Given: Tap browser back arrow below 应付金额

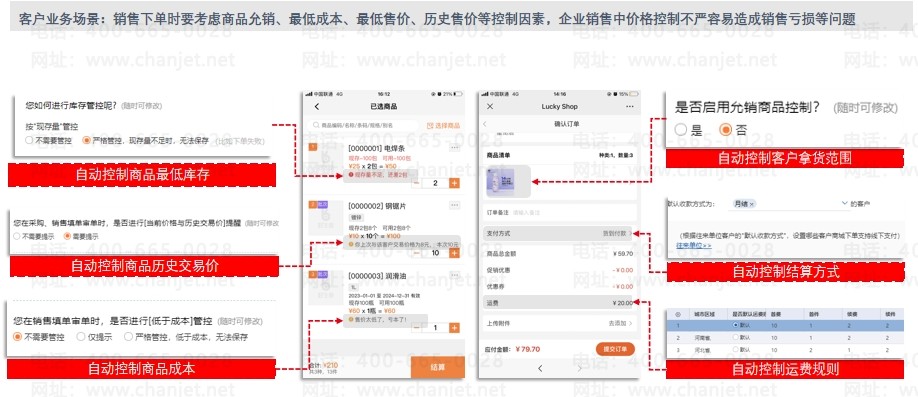Looking at the screenshot, I should click(540, 368).
